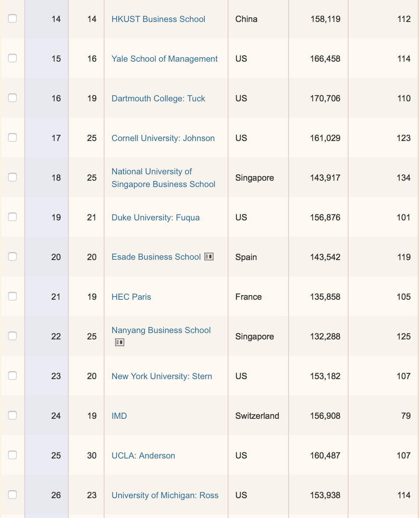Select rank 30 in UCLA: Anderson row
420x518 pixels.
tap(92, 456)
